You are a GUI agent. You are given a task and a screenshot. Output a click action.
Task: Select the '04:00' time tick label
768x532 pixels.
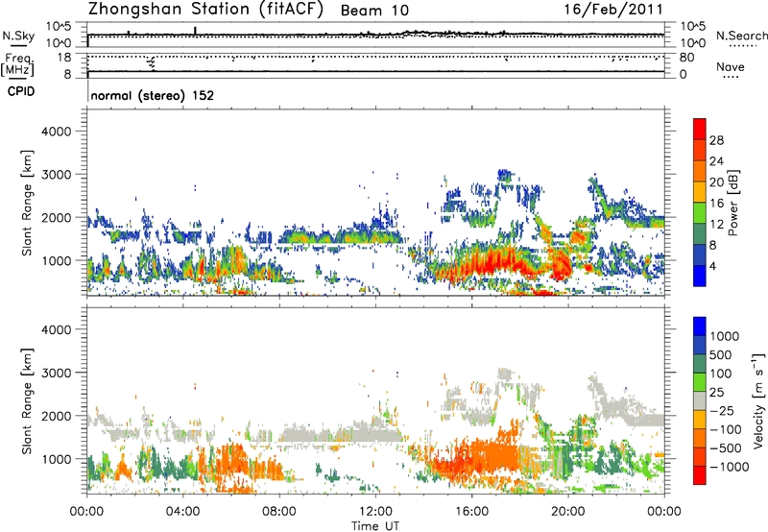click(182, 512)
